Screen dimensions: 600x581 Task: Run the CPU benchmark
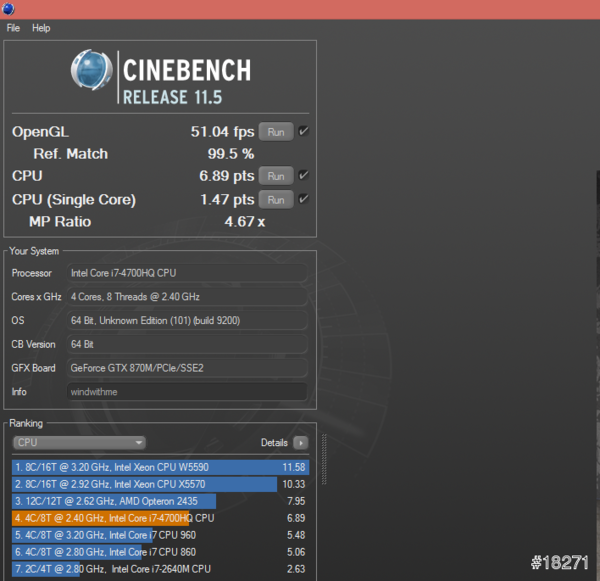(276, 176)
